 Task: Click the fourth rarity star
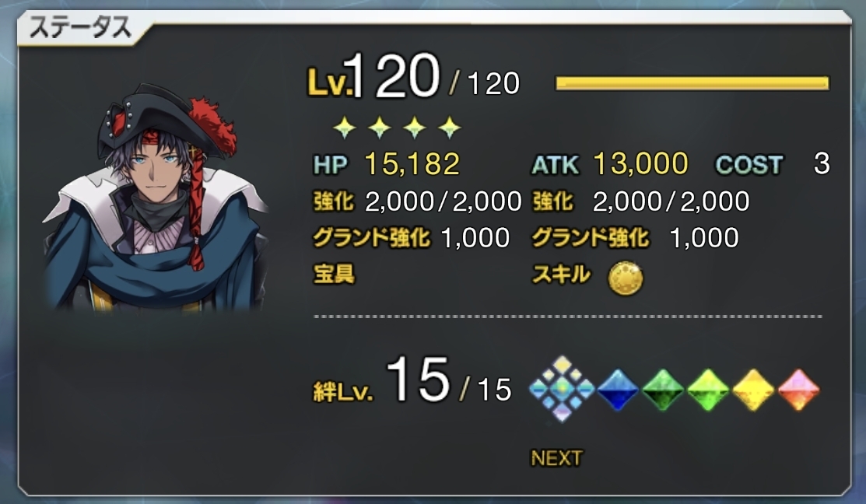coord(450,128)
